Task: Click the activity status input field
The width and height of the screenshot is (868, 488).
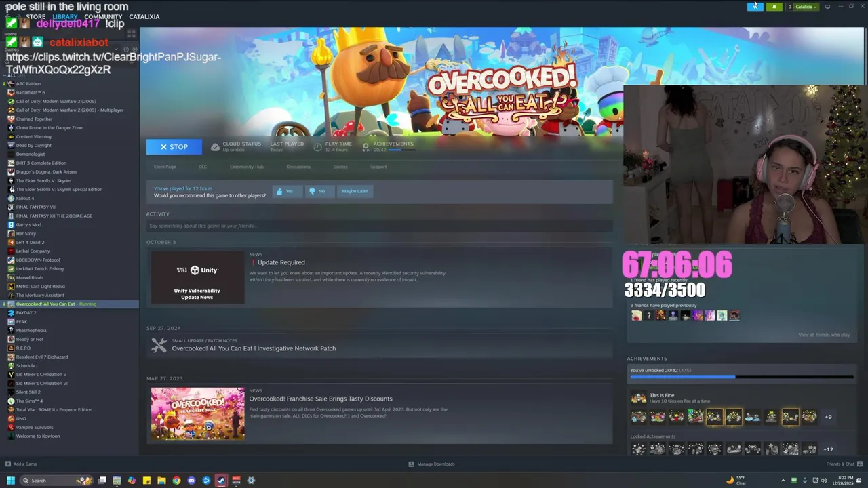Action: click(379, 226)
